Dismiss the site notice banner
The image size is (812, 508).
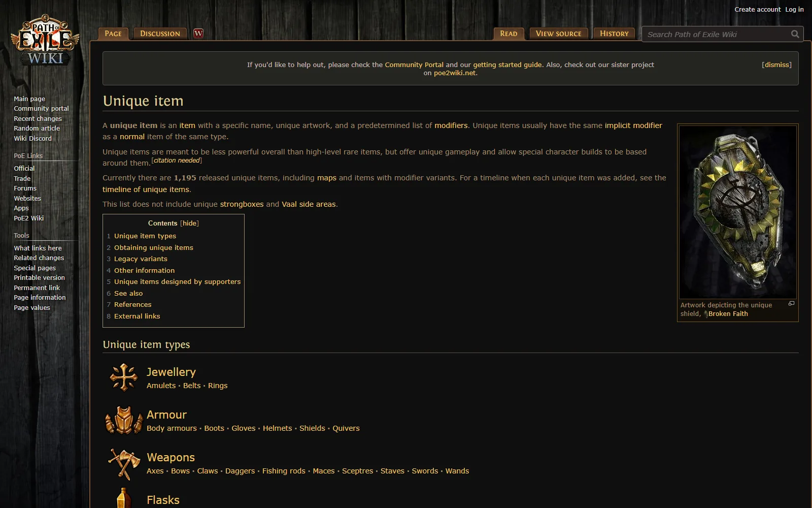[776, 65]
